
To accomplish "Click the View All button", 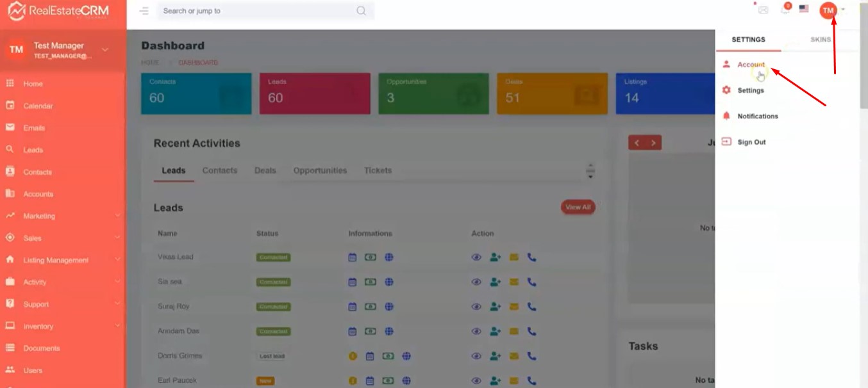I will pyautogui.click(x=578, y=207).
